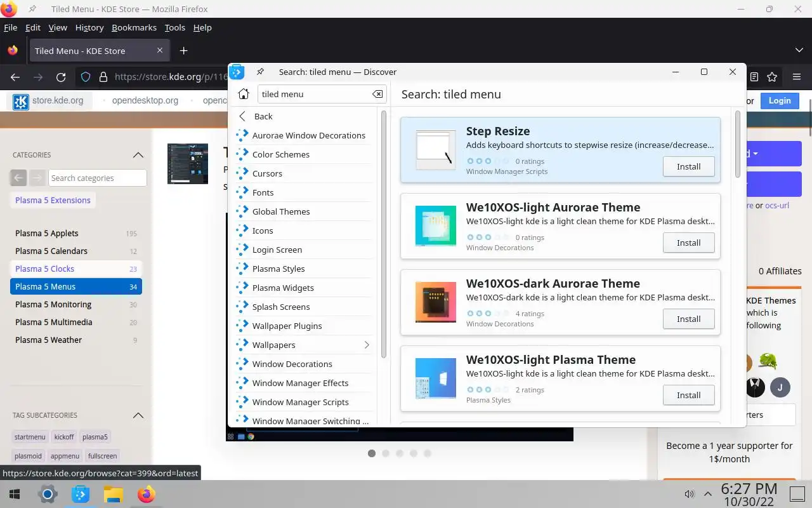Open Window Manager Effects category
The width and height of the screenshot is (812, 508).
point(303,383)
